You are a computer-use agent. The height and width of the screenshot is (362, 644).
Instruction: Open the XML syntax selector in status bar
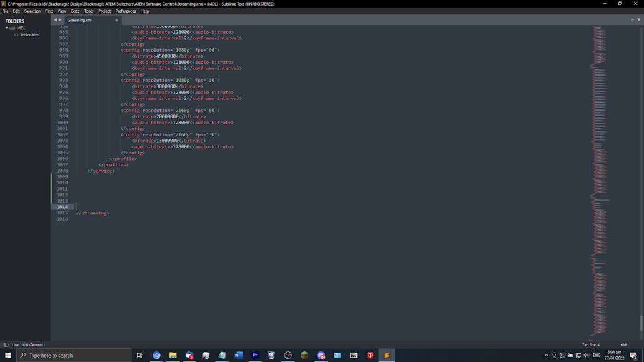click(x=624, y=344)
